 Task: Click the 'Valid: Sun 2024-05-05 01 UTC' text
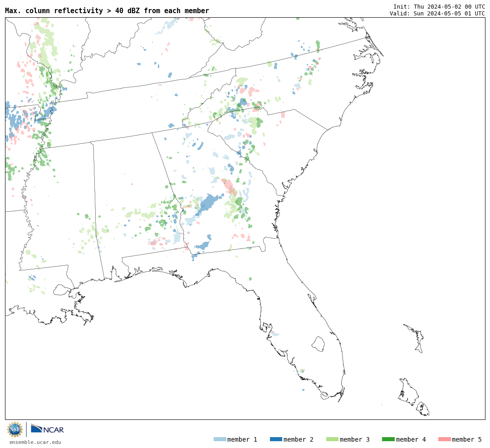point(437,14)
